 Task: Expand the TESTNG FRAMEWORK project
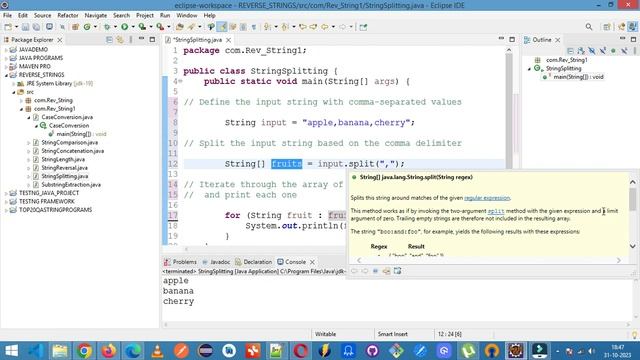pyautogui.click(x=6, y=201)
